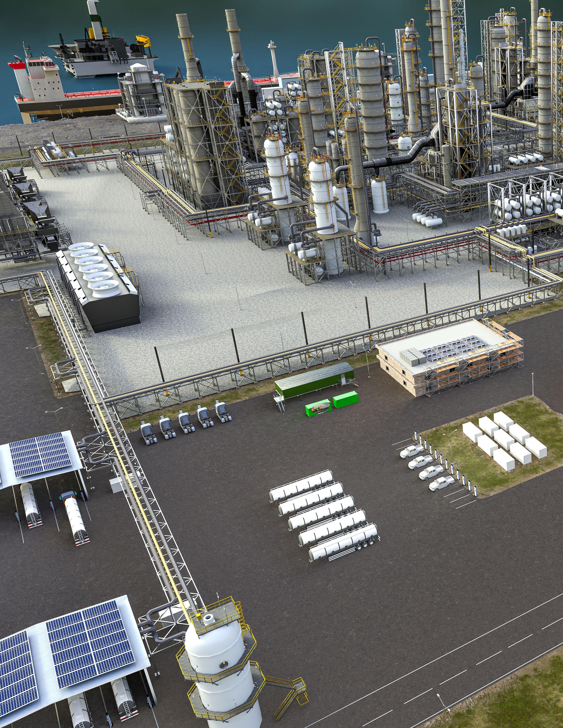Screen dimensions: 563x728
Task: Select the white battery container array on grass
Action: point(504,440)
